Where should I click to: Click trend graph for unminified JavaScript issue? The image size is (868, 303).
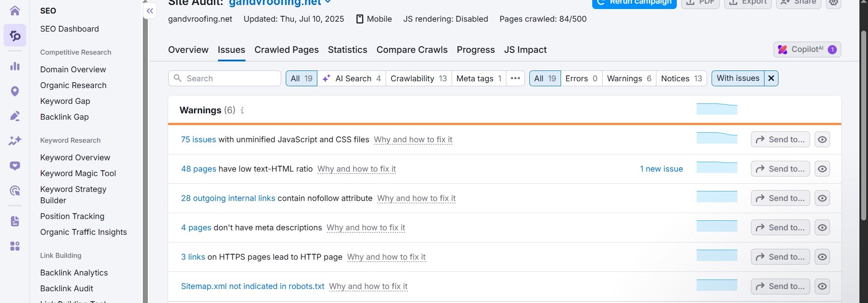pos(717,138)
